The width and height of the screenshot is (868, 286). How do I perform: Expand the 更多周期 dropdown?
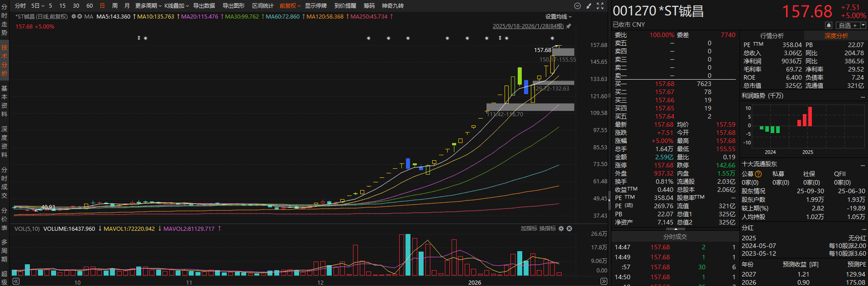pyautogui.click(x=148, y=6)
